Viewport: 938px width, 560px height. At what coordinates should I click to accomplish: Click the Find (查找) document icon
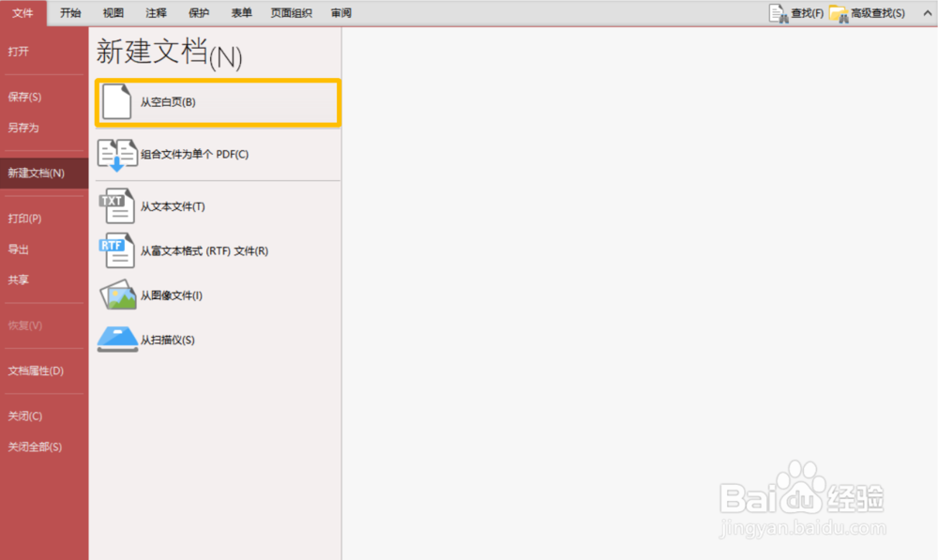tap(779, 13)
